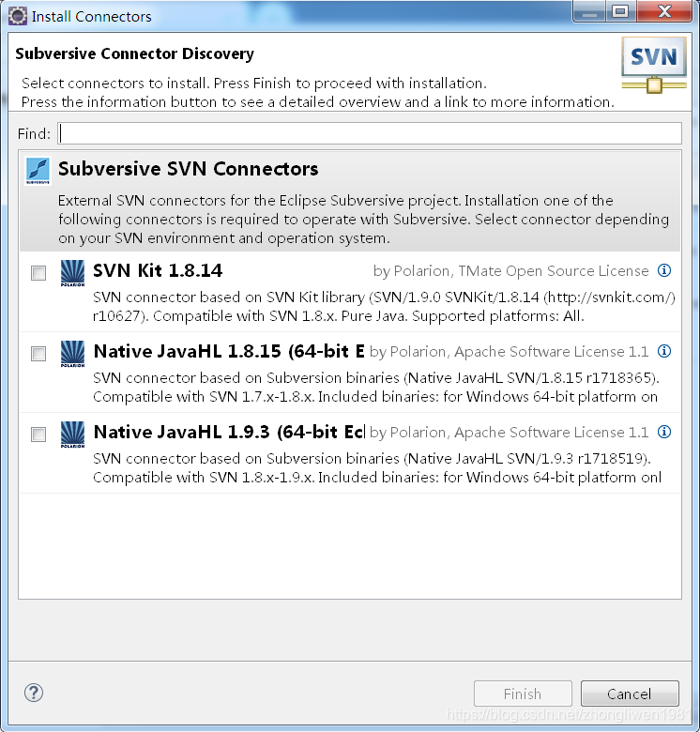Image resolution: width=700 pixels, height=732 pixels.
Task: Click the Subversive SVN Connectors category icon
Action: (x=38, y=171)
